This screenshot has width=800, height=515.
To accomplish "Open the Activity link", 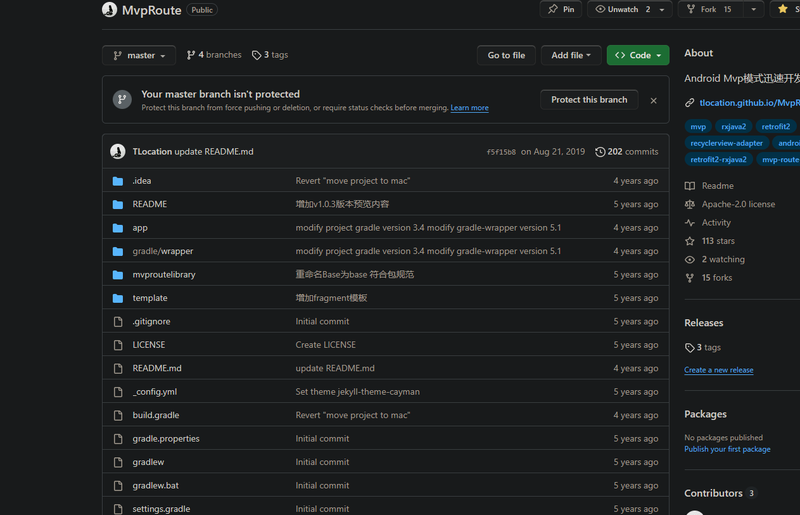I will [708, 223].
